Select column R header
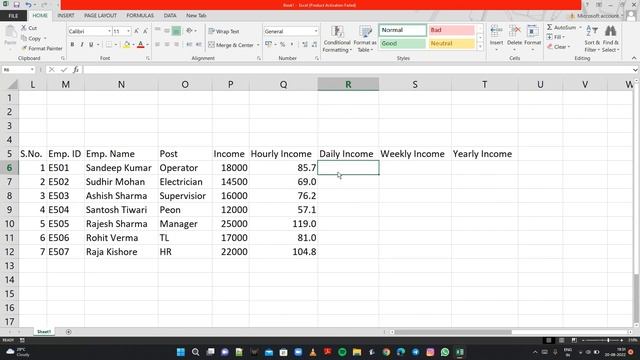Image resolution: width=640 pixels, height=360 pixels. click(348, 84)
